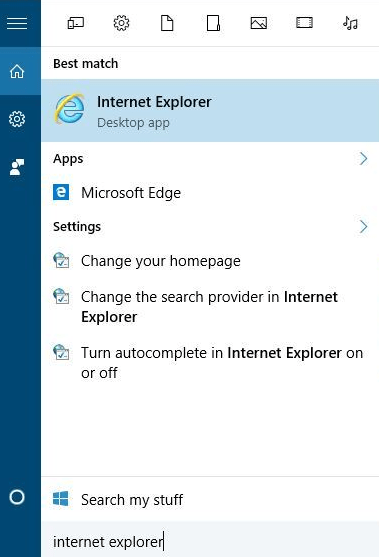Select the Home icon in sidebar
Screen dimensions: 379x557
click(x=17, y=71)
